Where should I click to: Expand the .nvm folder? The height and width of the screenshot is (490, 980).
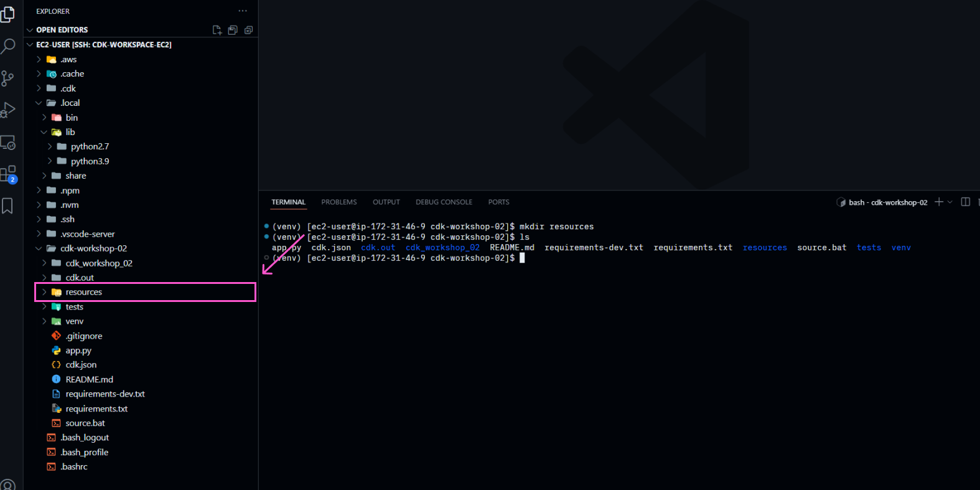(x=39, y=204)
